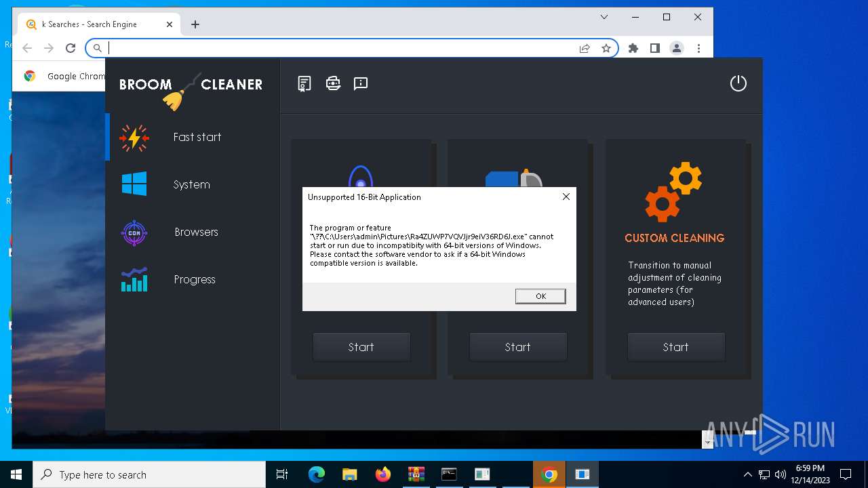
Task: Share this page icon in Chrome
Action: pos(585,48)
